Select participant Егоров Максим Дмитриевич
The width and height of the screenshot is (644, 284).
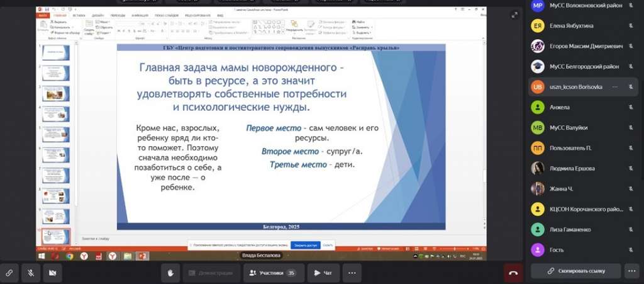click(x=583, y=46)
